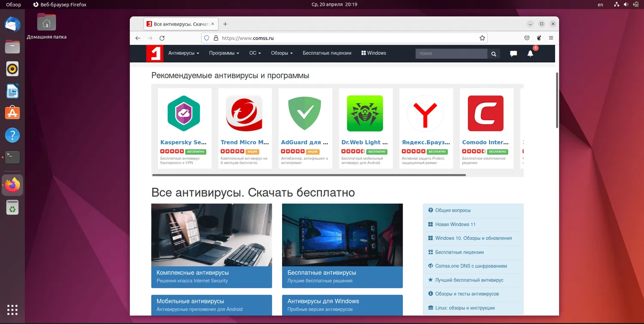Viewport: 644px width, 324px height.
Task: Open Ubuntu Software from the dock
Action: pyautogui.click(x=12, y=113)
